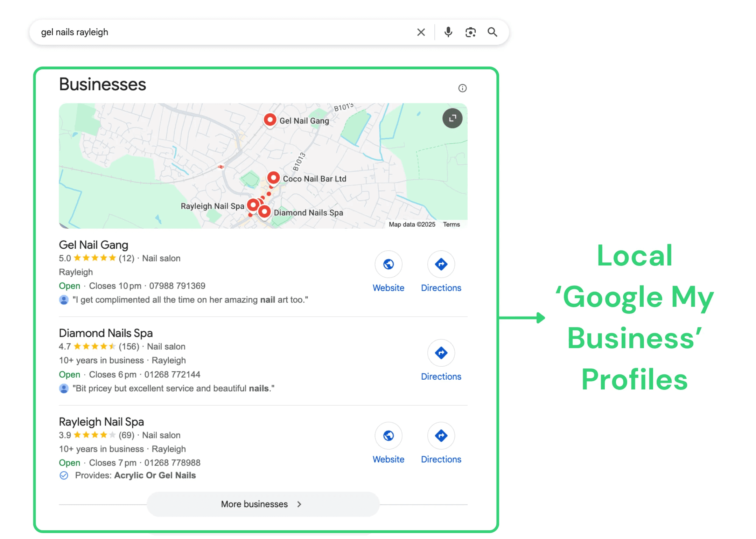The width and height of the screenshot is (756, 539).
Task: Open search by image camera icon
Action: pos(470,32)
